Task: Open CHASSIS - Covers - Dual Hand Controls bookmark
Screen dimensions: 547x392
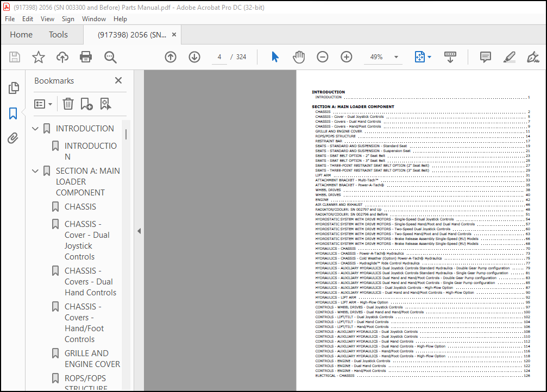Action: point(90,282)
